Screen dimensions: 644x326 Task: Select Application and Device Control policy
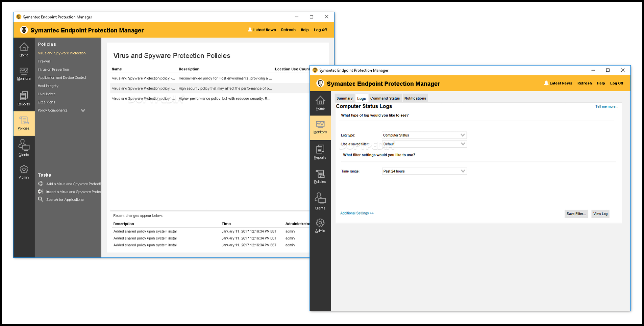point(62,78)
